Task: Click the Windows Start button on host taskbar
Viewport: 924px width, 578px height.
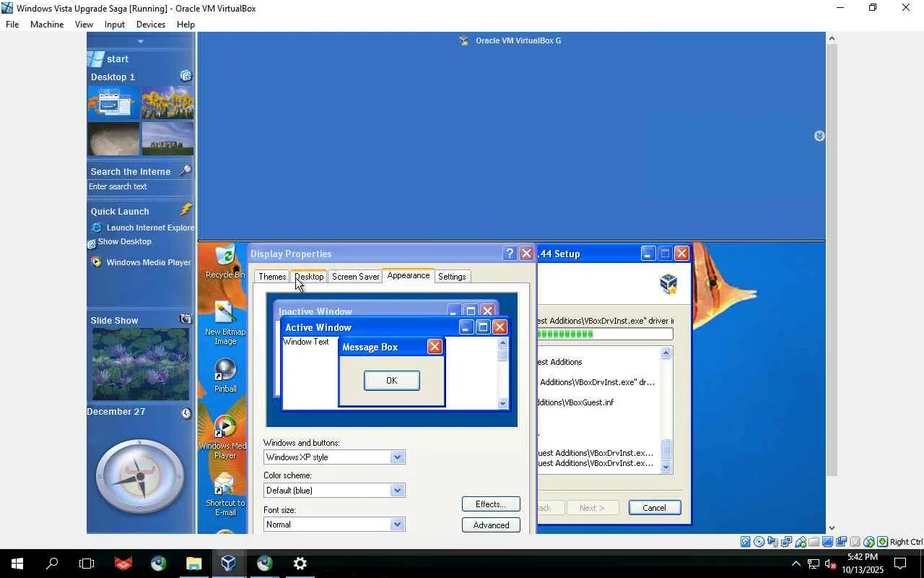Action: tap(17, 564)
